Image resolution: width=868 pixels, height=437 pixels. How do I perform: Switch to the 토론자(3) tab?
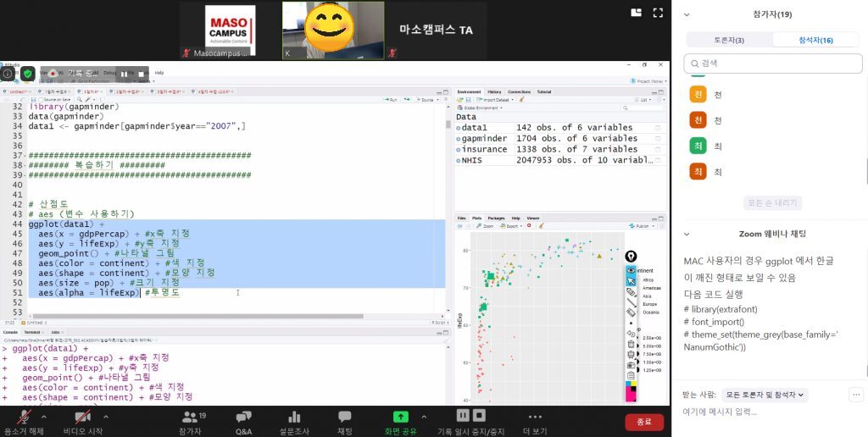point(728,40)
